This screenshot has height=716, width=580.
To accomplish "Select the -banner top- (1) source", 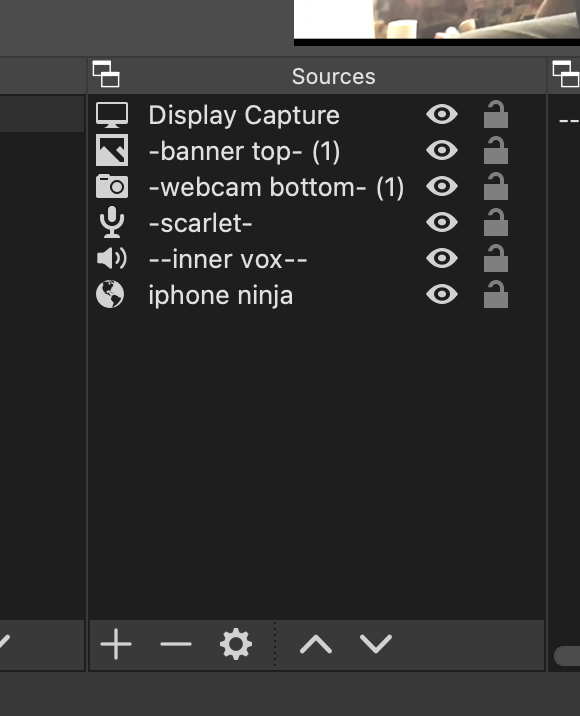I will 317,151.
